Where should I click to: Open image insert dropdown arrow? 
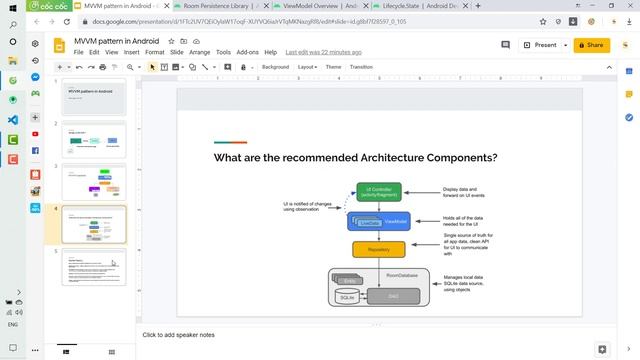click(x=182, y=67)
